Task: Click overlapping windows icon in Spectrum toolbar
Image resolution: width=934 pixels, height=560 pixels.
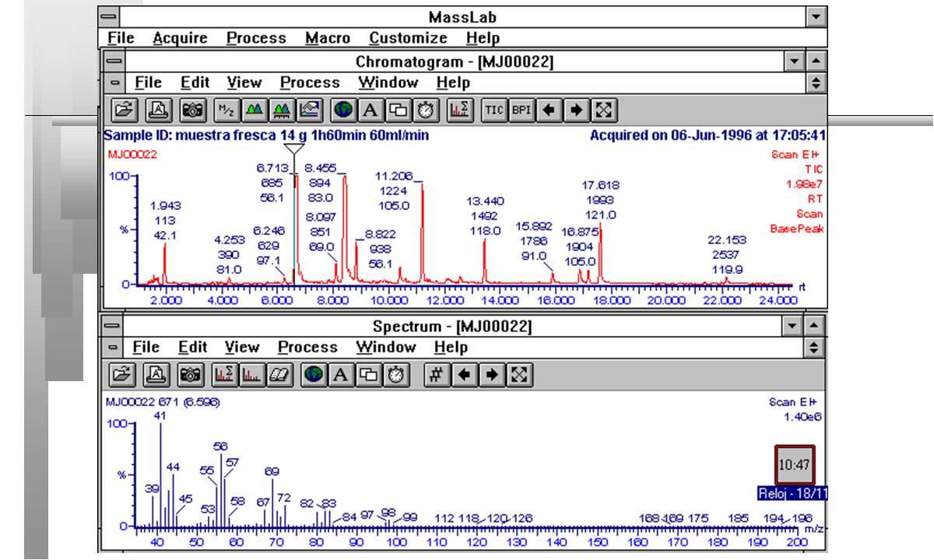Action: click(370, 375)
